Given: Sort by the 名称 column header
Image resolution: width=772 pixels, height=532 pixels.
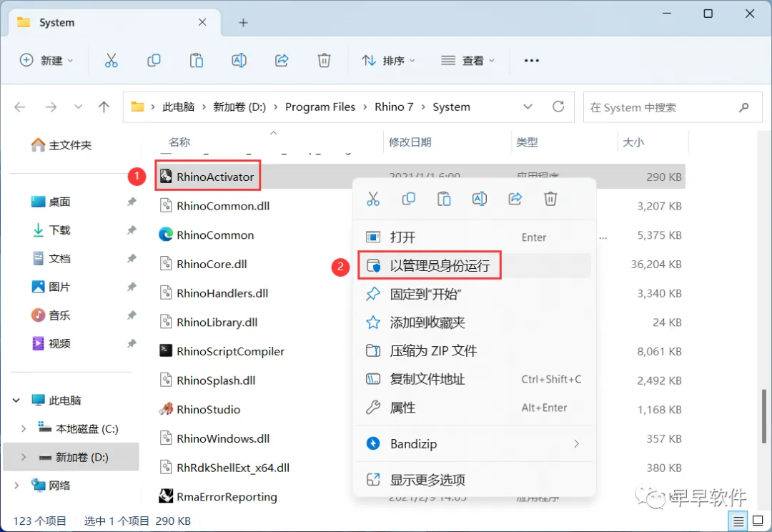Looking at the screenshot, I should (x=179, y=142).
